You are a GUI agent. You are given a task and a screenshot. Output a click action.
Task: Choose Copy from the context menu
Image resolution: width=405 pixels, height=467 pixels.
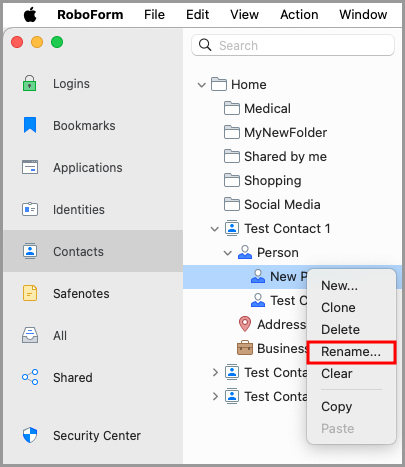(x=351, y=406)
